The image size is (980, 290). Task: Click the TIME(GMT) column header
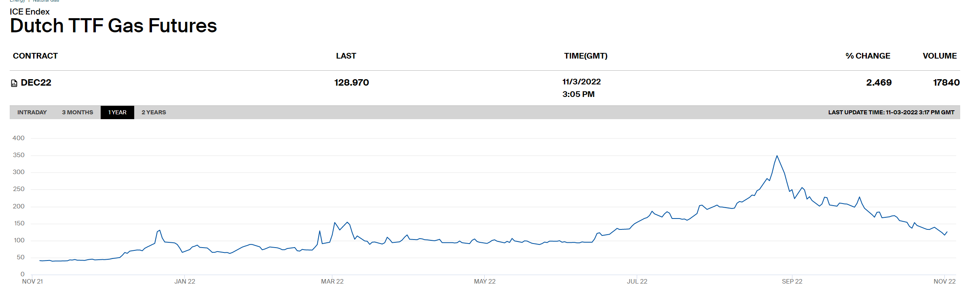click(586, 56)
